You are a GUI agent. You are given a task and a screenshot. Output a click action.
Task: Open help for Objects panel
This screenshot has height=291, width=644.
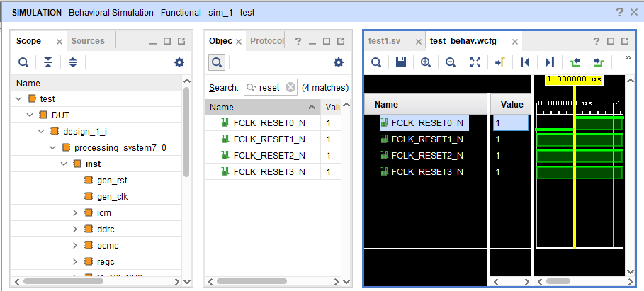coord(298,41)
